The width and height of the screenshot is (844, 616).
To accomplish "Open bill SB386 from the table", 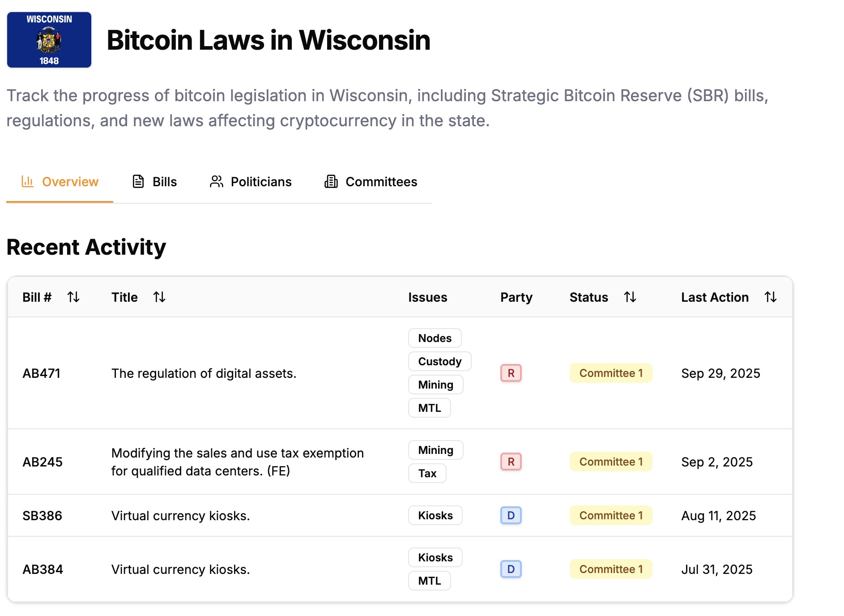I will point(43,516).
